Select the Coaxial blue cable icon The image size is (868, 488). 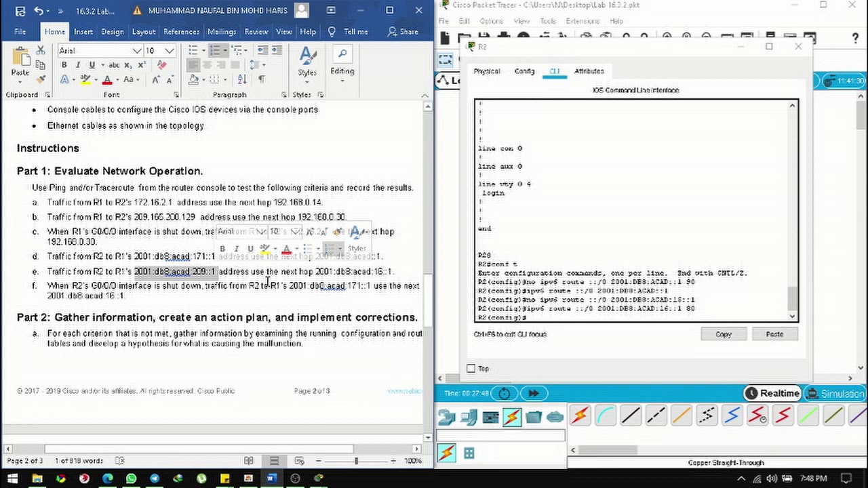click(732, 415)
